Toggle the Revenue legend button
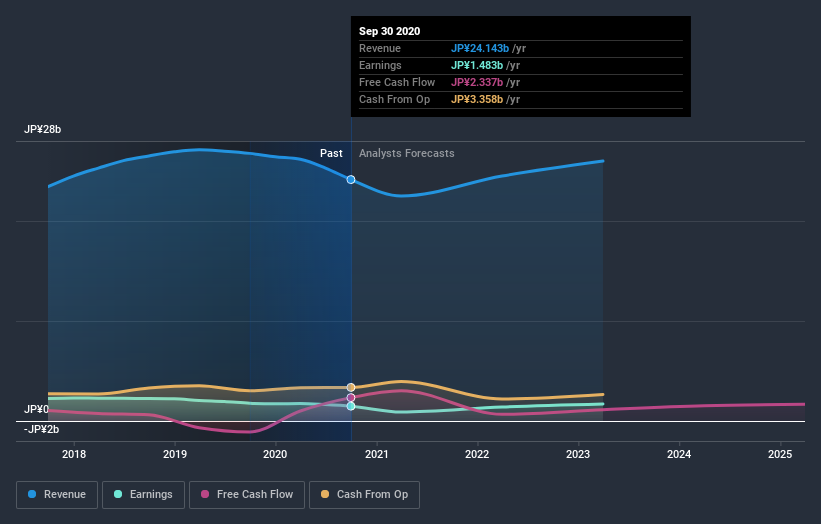This screenshot has height=524, width=821. point(57,495)
